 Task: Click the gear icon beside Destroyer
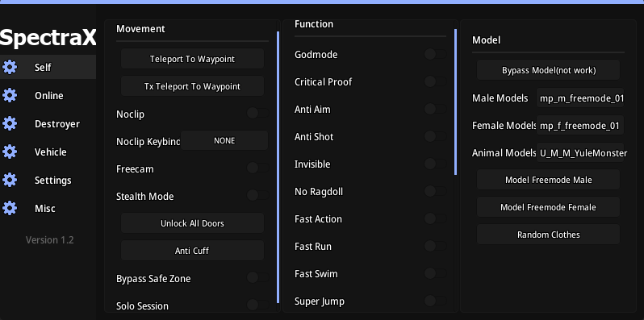(x=10, y=123)
